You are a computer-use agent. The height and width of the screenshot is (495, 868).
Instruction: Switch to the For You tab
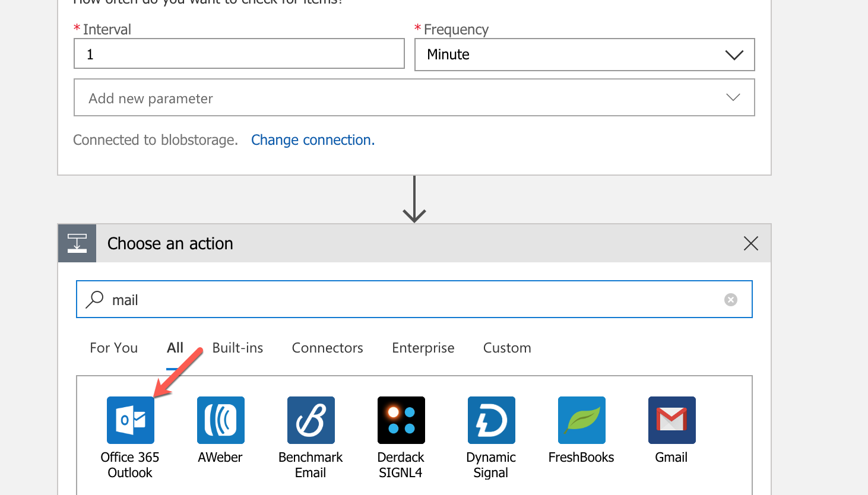tap(114, 348)
